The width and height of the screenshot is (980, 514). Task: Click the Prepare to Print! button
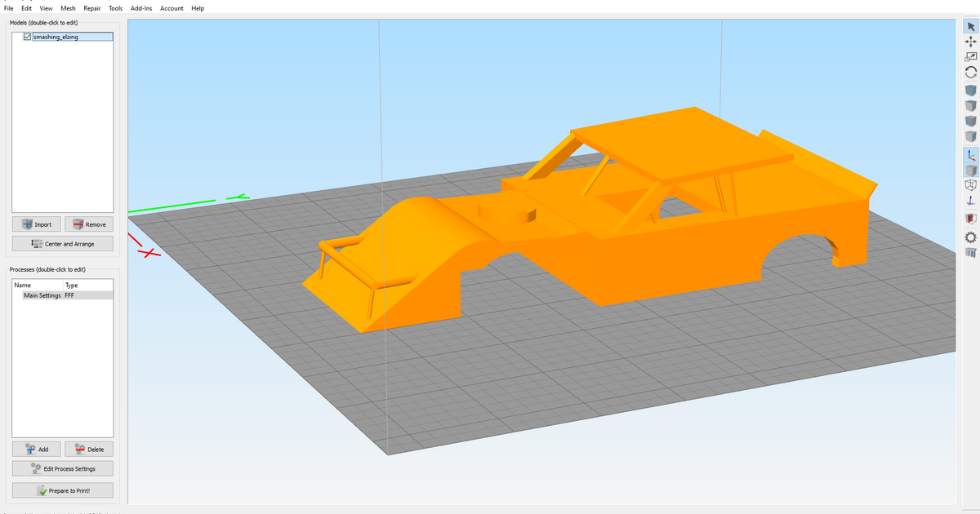coord(63,490)
